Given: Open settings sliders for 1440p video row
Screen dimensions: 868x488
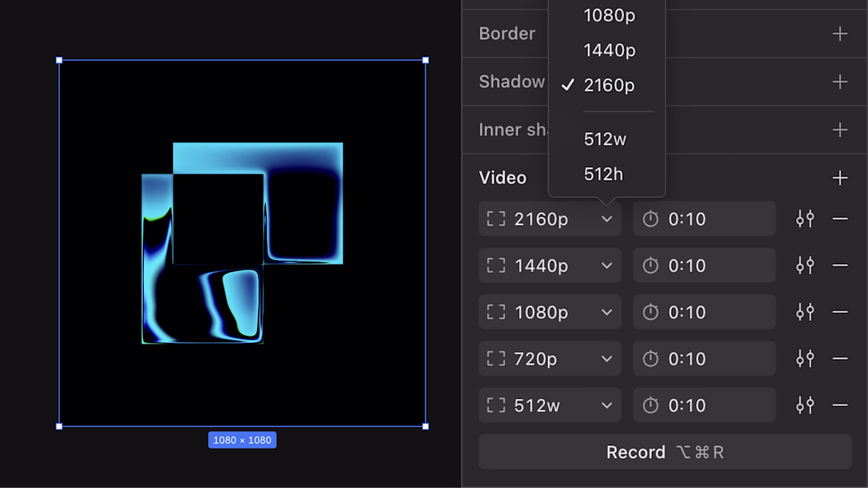Looking at the screenshot, I should (x=805, y=266).
